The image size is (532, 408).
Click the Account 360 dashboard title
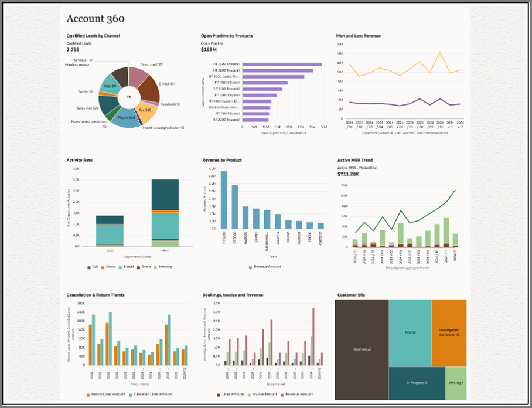(96, 19)
